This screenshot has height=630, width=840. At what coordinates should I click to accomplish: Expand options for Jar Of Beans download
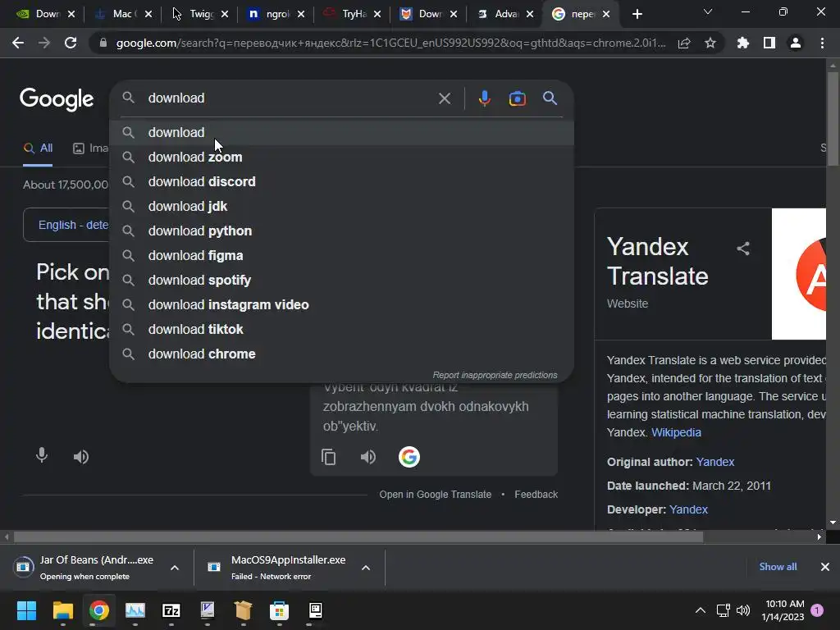click(x=175, y=568)
